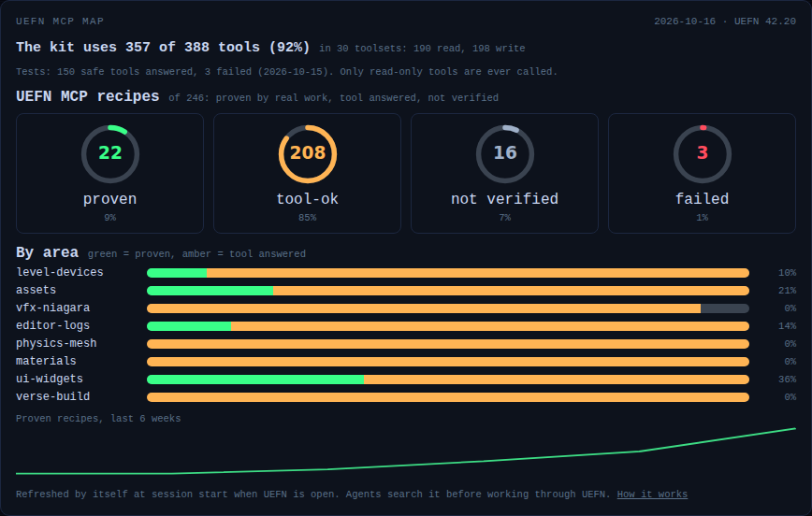Click the green ring showing 22
The width and height of the screenshot is (812, 516).
[109, 153]
